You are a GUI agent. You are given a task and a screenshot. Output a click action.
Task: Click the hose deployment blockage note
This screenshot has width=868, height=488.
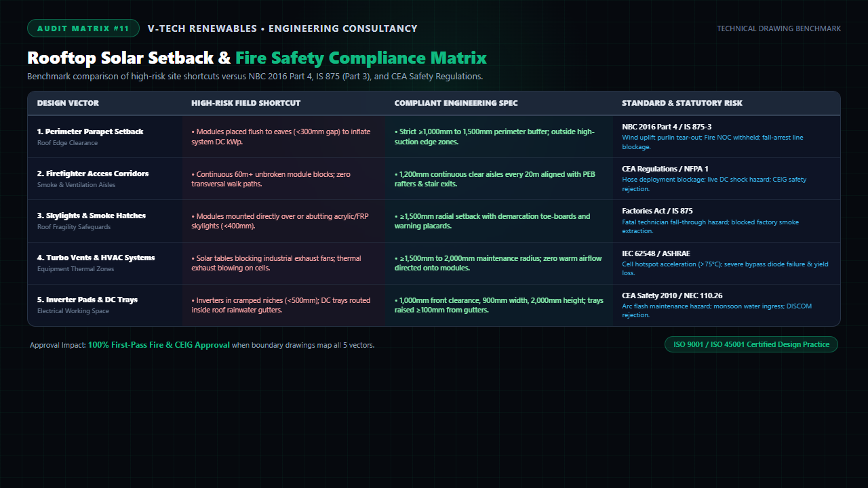pos(714,184)
